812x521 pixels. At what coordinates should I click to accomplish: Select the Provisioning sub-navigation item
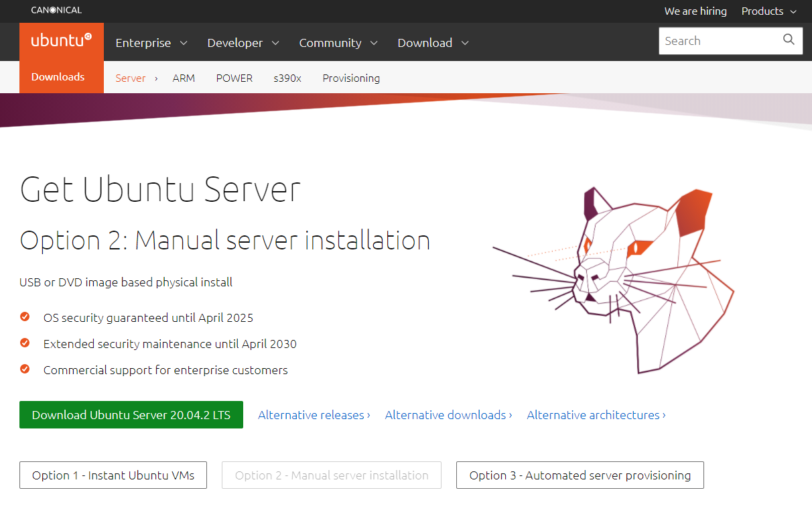point(351,78)
